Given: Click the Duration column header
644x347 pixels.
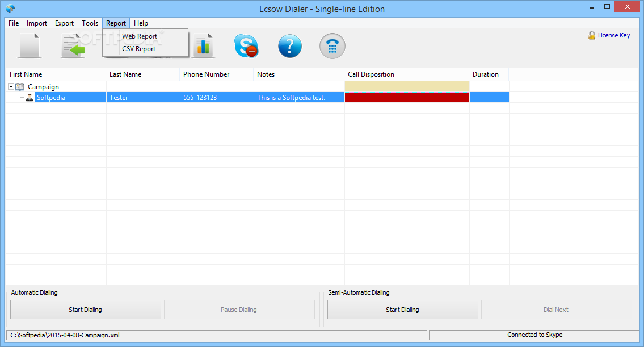Looking at the screenshot, I should pos(489,74).
